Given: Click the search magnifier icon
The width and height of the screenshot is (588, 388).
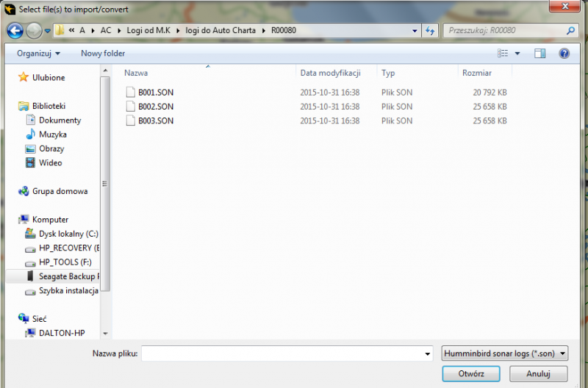Looking at the screenshot, I should point(570,30).
